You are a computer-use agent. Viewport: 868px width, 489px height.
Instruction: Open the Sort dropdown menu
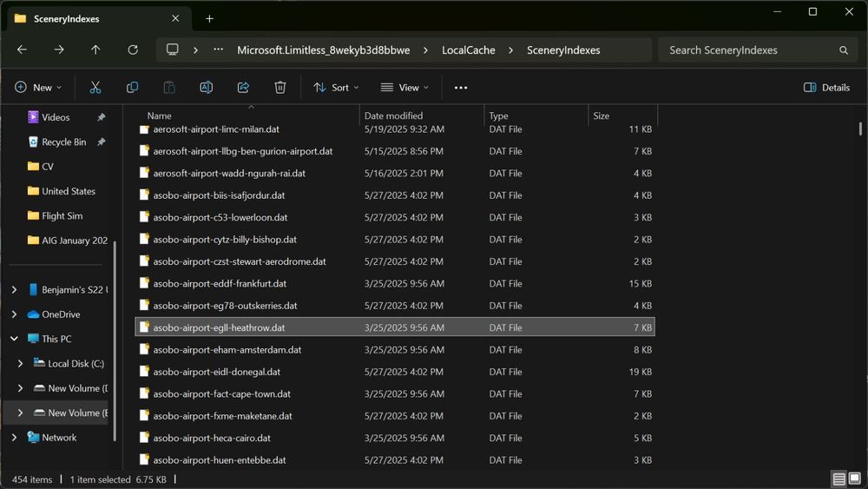pos(336,87)
